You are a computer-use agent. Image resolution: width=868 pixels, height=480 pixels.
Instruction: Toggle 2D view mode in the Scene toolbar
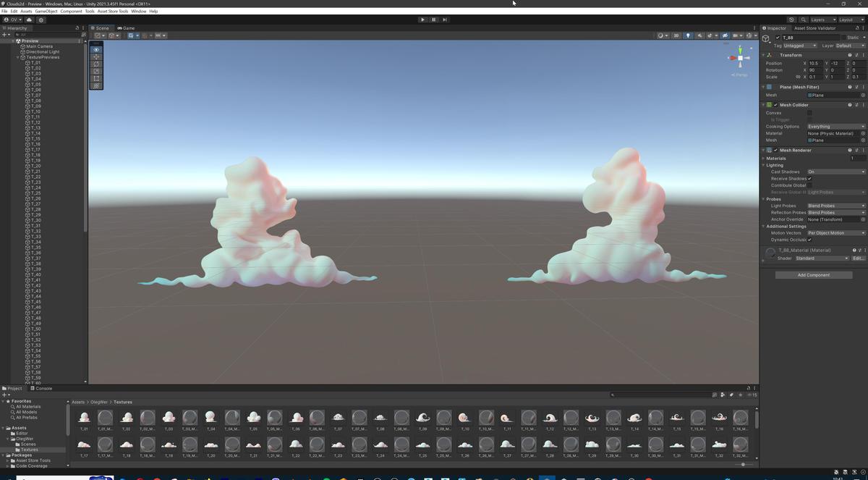tap(676, 35)
